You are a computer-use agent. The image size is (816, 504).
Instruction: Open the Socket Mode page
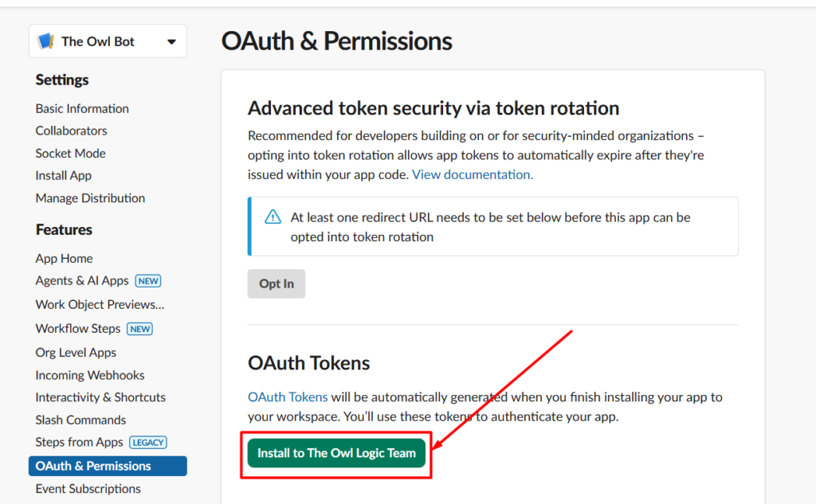(x=70, y=153)
